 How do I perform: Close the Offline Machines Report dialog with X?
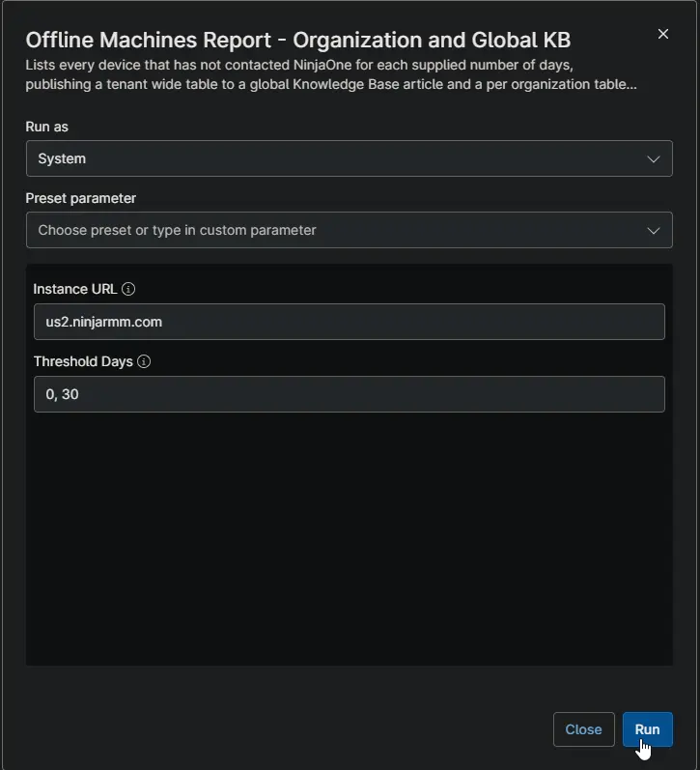(662, 34)
